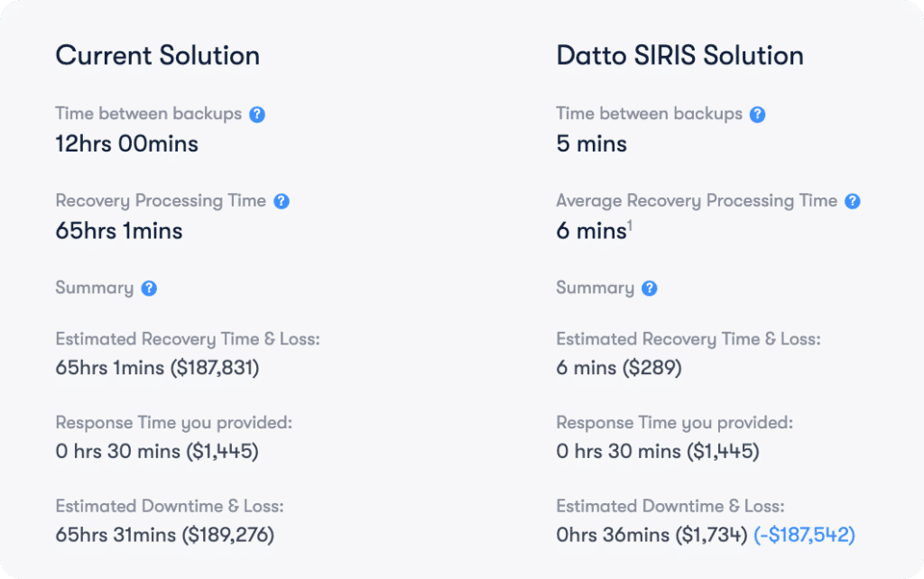Viewport: 924px width, 579px height.
Task: Click Summary help icon under Datto SIRIS Solution
Action: (x=650, y=289)
